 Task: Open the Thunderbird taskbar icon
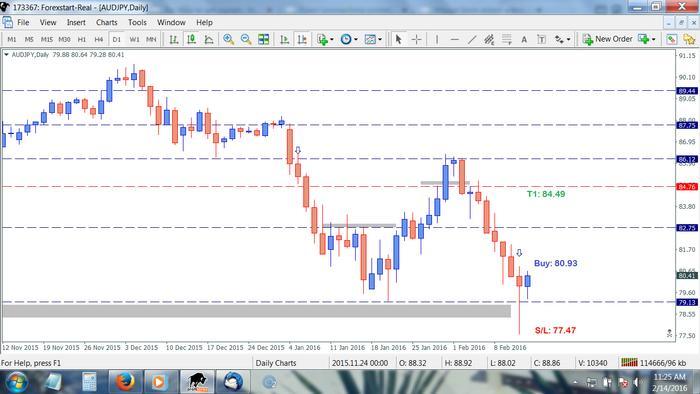click(x=233, y=382)
